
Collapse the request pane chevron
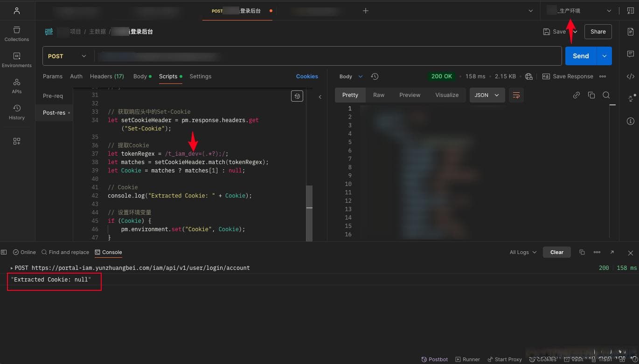320,97
